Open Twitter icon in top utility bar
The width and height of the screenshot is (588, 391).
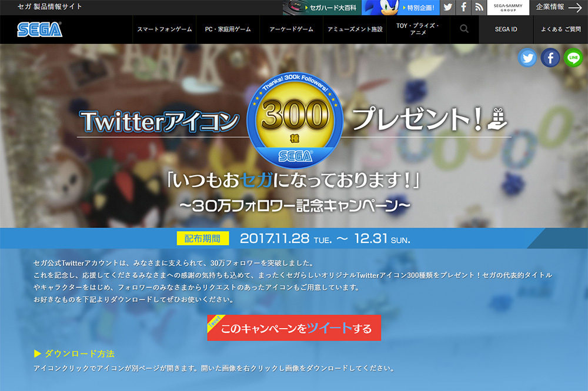tap(447, 7)
